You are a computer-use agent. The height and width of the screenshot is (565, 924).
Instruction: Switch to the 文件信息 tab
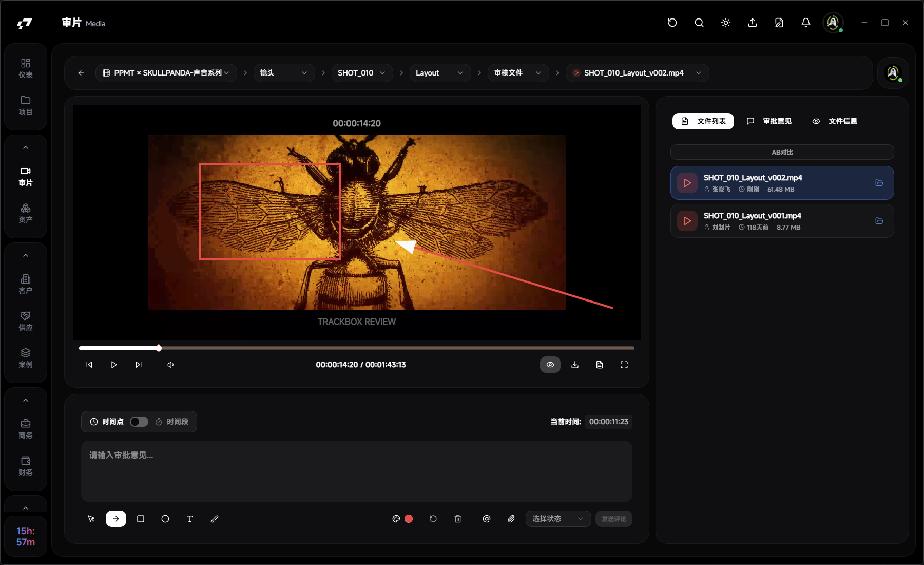point(835,121)
